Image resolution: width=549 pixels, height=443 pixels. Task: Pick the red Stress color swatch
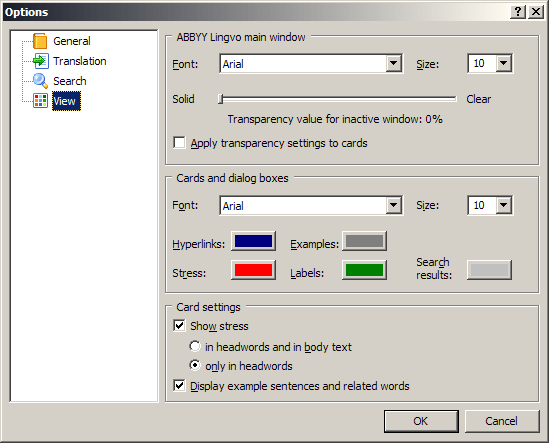pos(253,270)
